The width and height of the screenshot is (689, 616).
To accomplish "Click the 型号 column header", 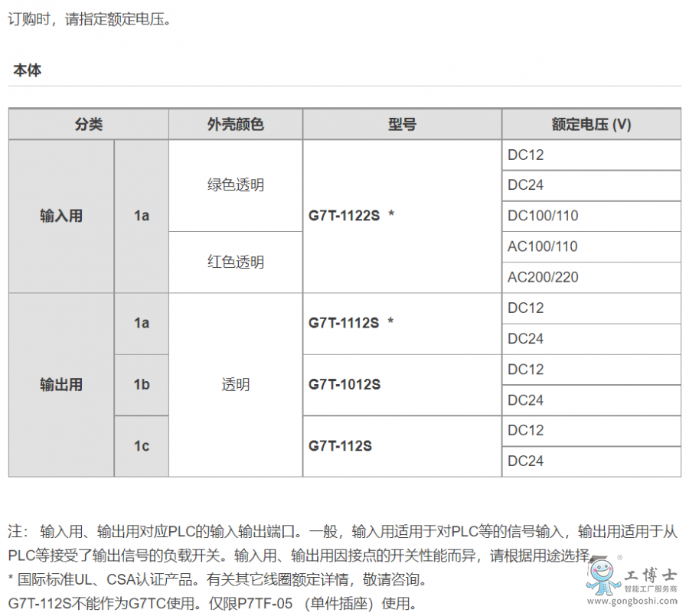I will click(401, 124).
